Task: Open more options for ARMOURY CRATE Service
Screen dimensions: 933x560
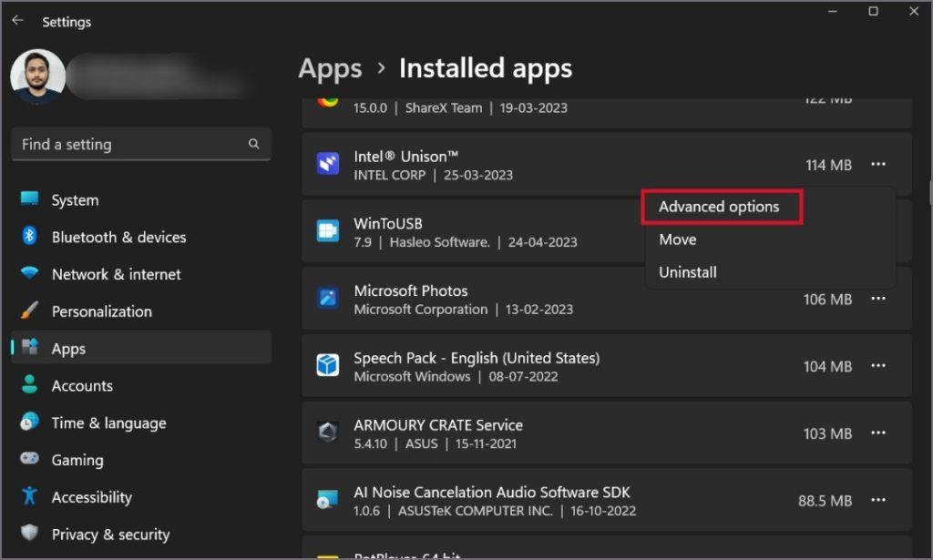Action: click(878, 433)
